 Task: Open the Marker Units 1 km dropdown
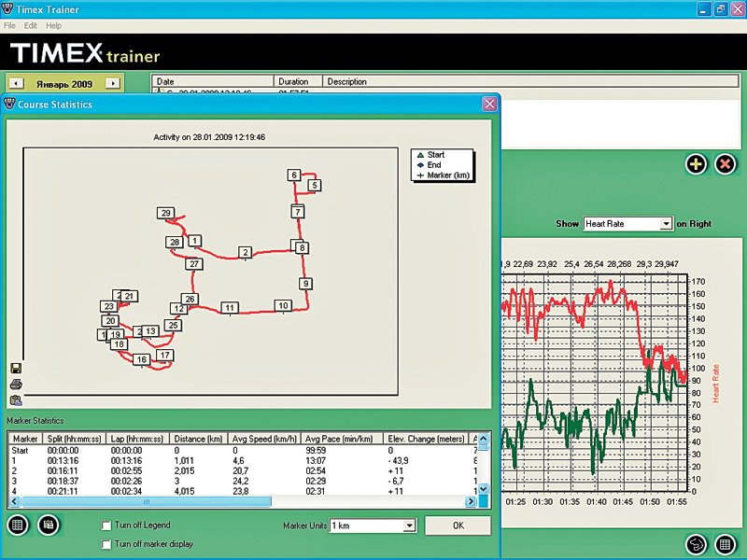409,525
